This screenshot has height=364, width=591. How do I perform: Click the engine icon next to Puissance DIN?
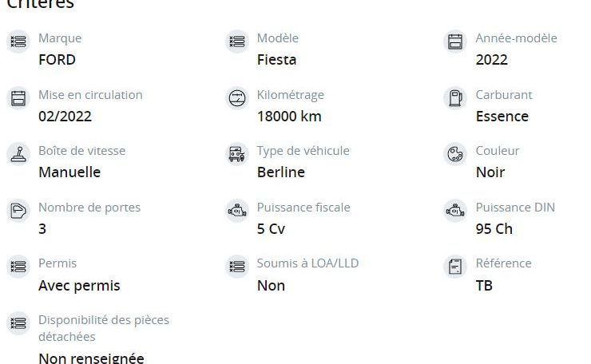click(x=455, y=211)
